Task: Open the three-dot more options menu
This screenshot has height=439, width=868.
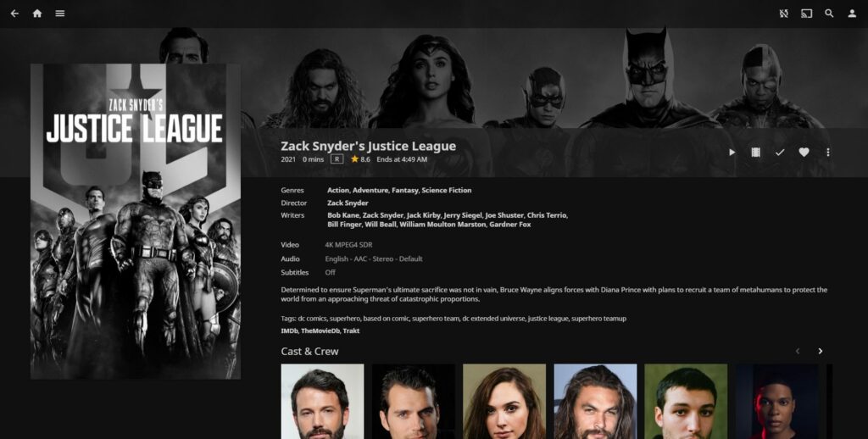Action: pos(828,153)
